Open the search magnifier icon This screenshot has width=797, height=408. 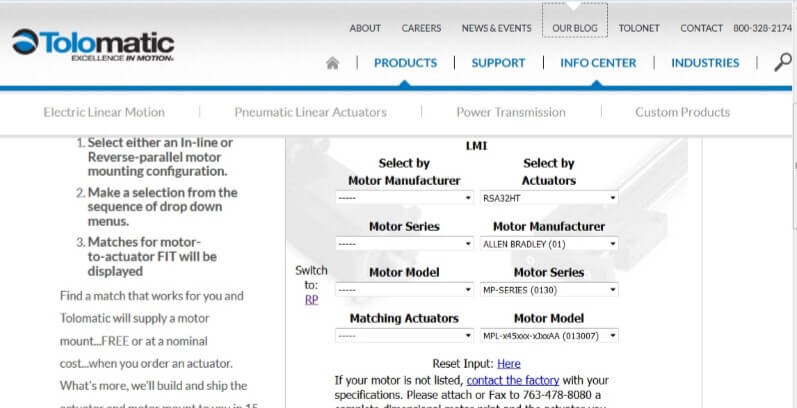pos(783,62)
